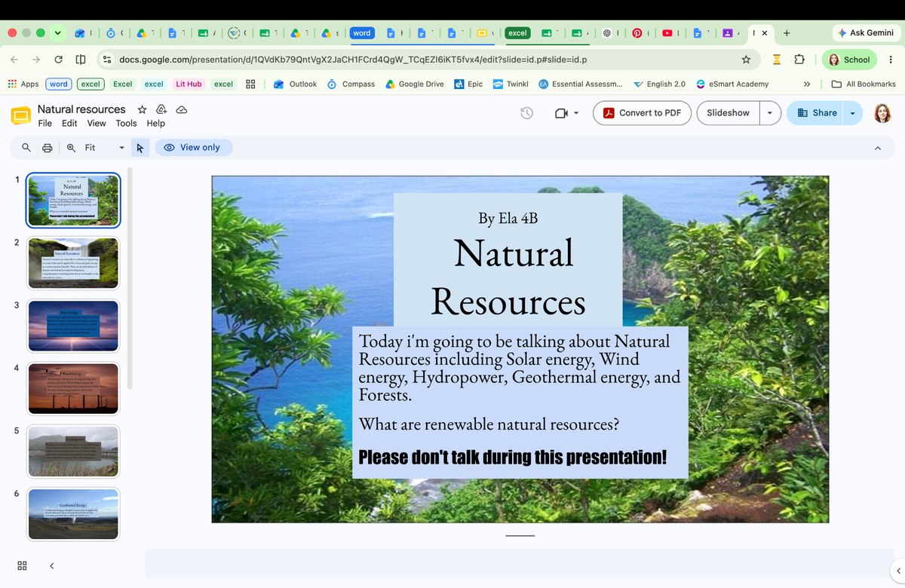Click the presentation title Natural resources
Viewport: 905px width, 588px height.
click(x=81, y=109)
